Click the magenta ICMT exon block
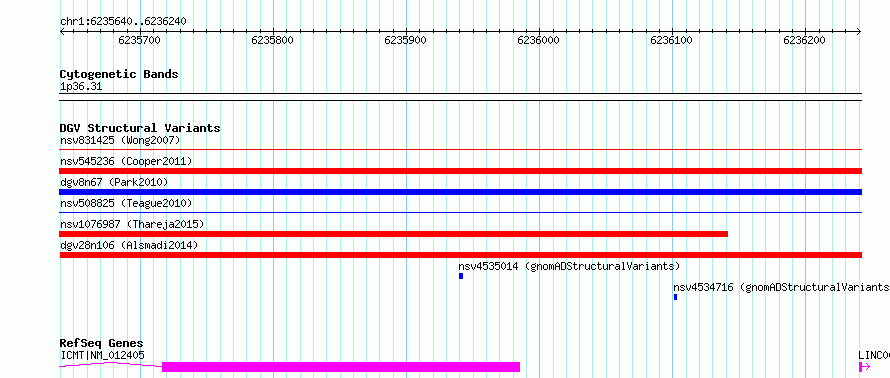 341,367
